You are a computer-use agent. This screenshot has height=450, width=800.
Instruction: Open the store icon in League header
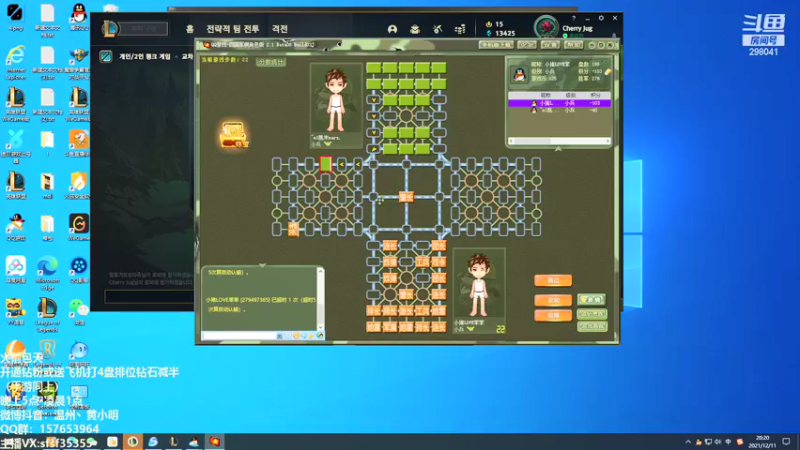[x=460, y=30]
